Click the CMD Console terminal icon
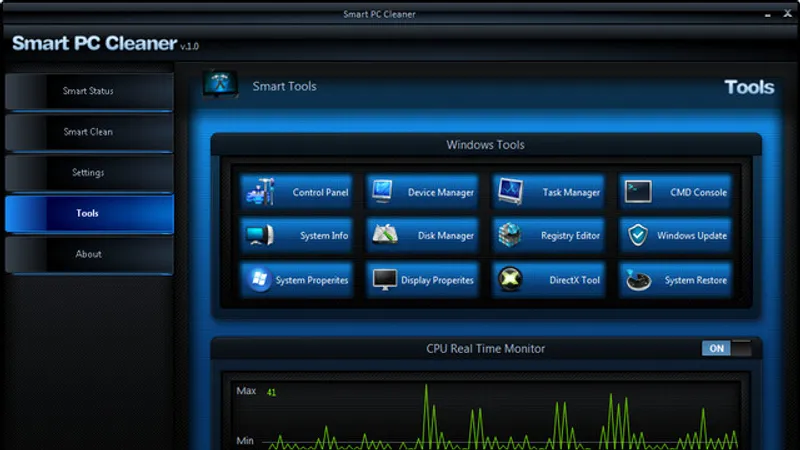The height and width of the screenshot is (450, 800). (638, 192)
